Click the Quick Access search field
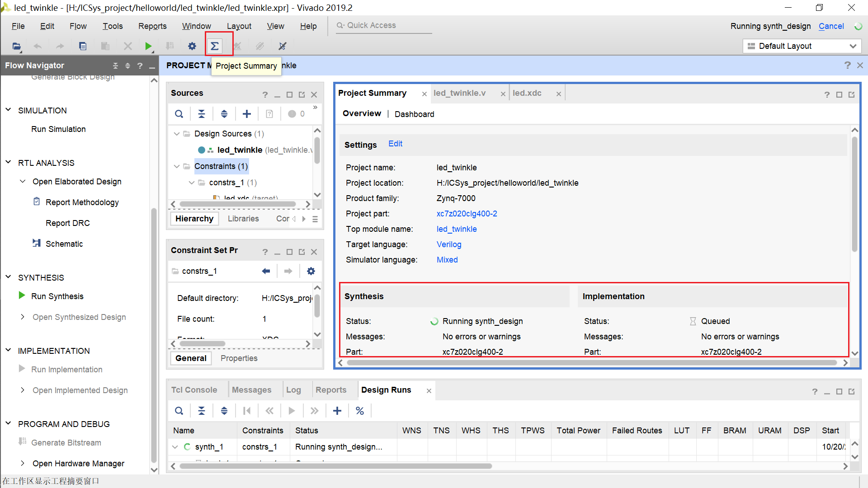Viewport: 868px width, 488px height. pyautogui.click(x=384, y=26)
